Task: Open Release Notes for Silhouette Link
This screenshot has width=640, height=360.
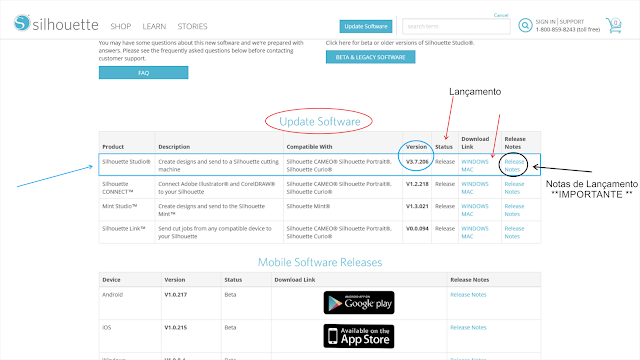Action: [514, 232]
